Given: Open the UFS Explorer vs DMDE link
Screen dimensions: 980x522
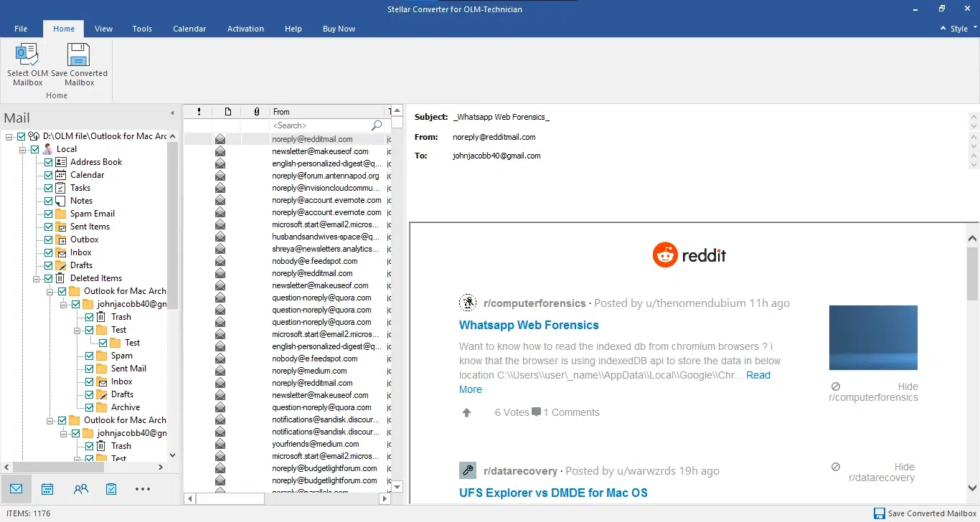Looking at the screenshot, I should click(553, 493).
